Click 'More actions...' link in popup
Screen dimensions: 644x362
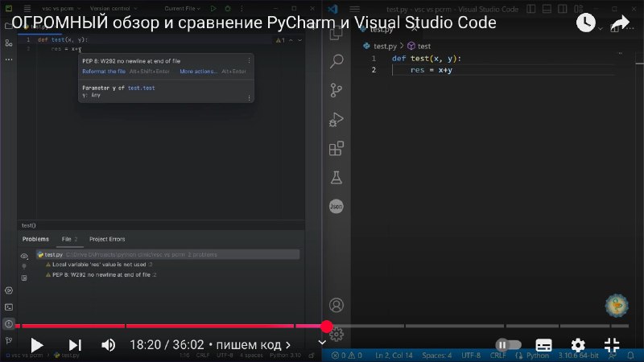pos(198,72)
